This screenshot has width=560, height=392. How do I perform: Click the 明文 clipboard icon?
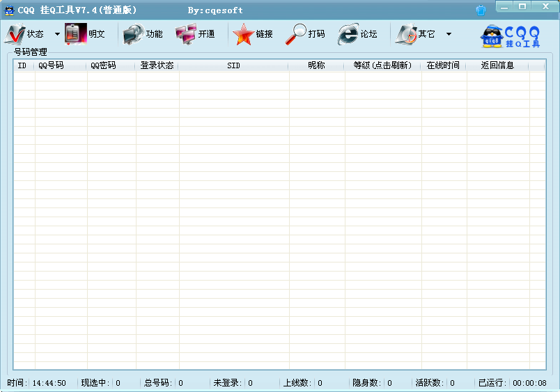tap(75, 34)
